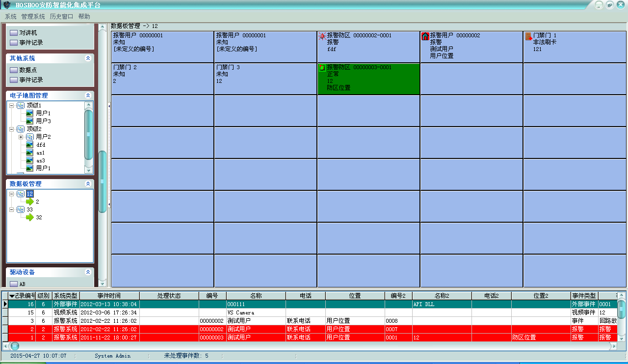This screenshot has width=628, height=364.
Task: Sort events by the 事件时间 column header
Action: pyautogui.click(x=109, y=296)
